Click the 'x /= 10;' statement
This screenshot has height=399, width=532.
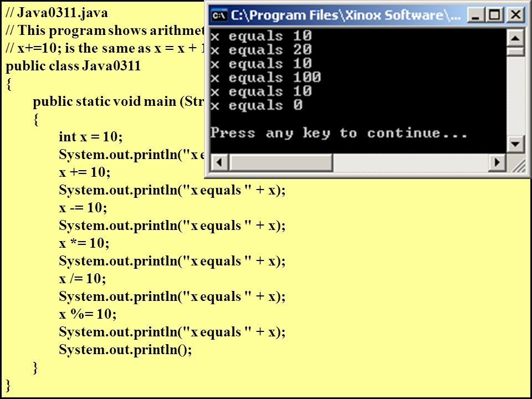(x=82, y=279)
